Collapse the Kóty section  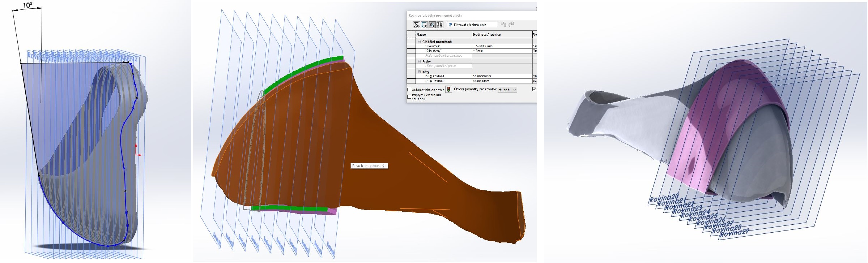[420, 72]
